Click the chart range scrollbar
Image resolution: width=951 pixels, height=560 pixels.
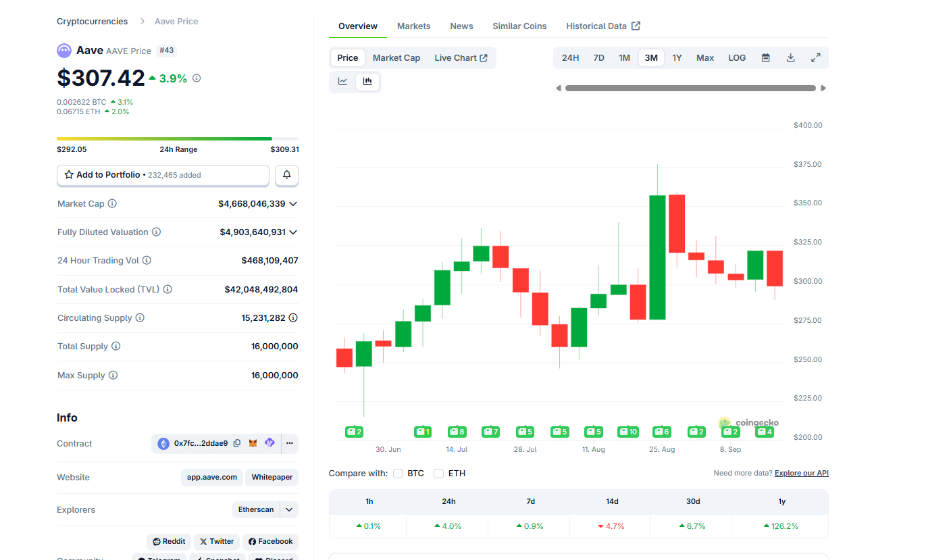(690, 88)
